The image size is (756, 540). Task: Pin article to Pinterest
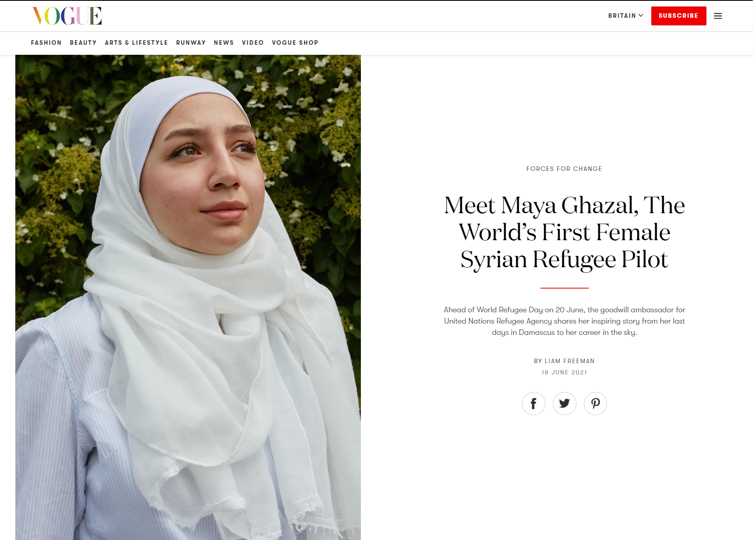pos(595,403)
